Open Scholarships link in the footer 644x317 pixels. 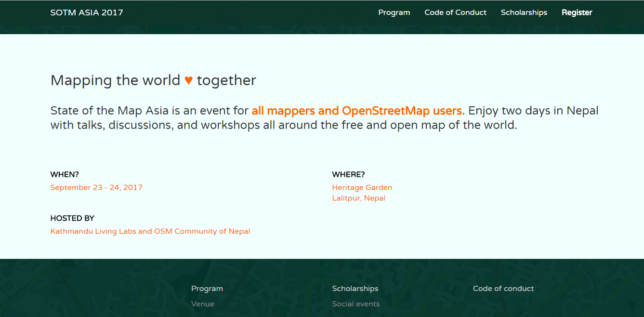pyautogui.click(x=355, y=289)
